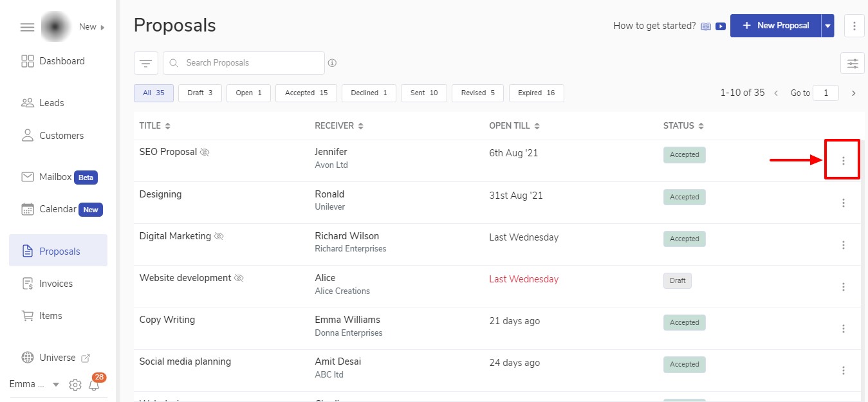Open Invoices from the sidebar
Viewport: 868px width, 402px height.
click(x=56, y=284)
